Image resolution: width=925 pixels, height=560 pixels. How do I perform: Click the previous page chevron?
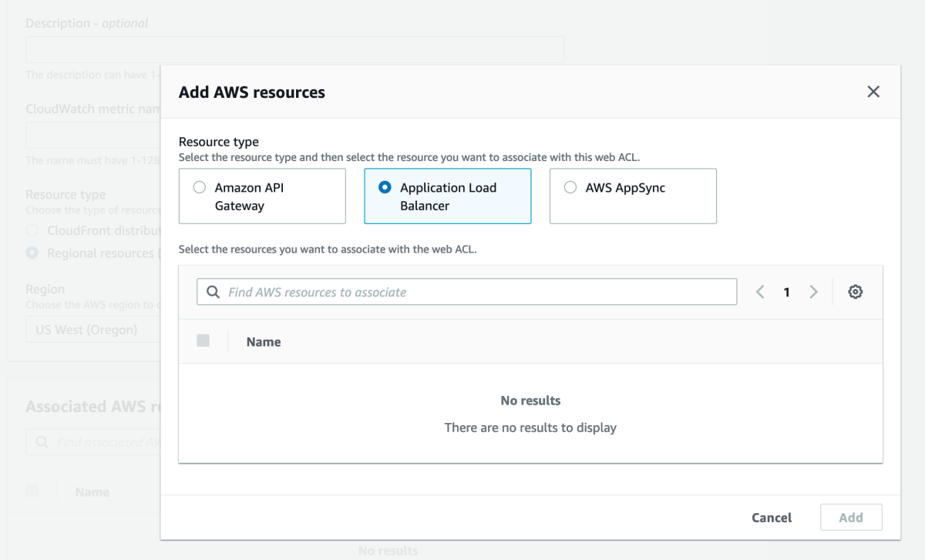759,291
